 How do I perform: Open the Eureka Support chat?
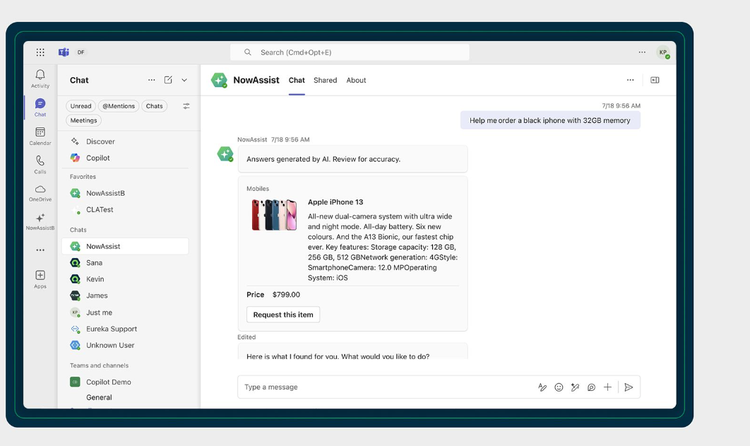tap(110, 329)
